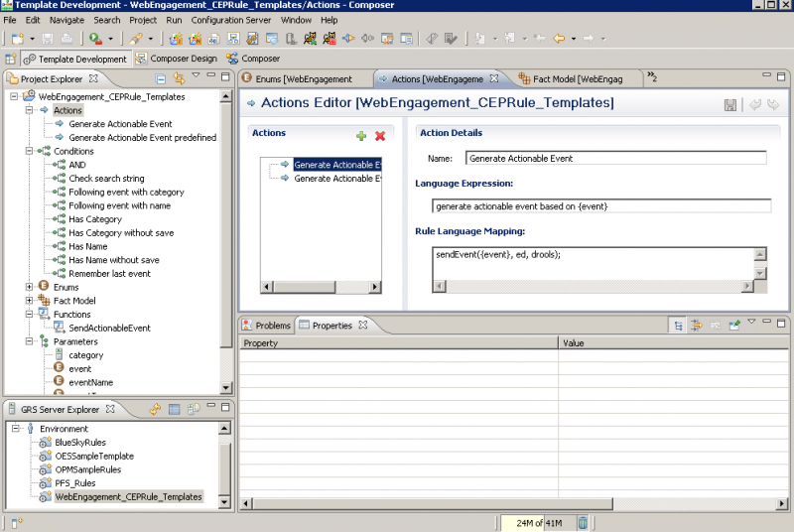Click the Tomcat start cat icon

tap(310, 39)
